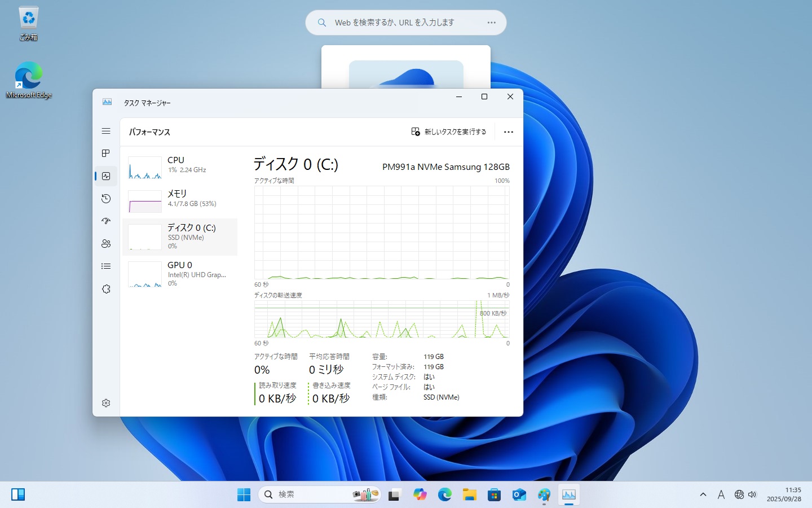Expand the hamburger navigation menu
The image size is (812, 508).
(x=106, y=131)
